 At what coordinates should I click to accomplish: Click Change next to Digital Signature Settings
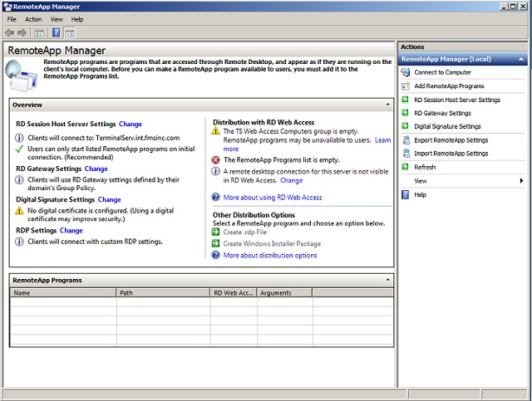(109, 199)
